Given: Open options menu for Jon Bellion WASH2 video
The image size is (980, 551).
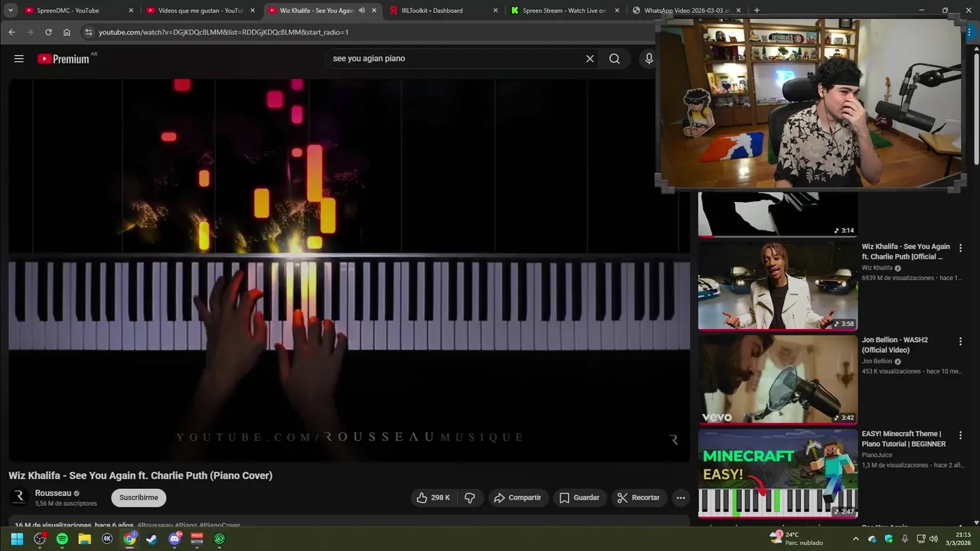Looking at the screenshot, I should point(960,341).
